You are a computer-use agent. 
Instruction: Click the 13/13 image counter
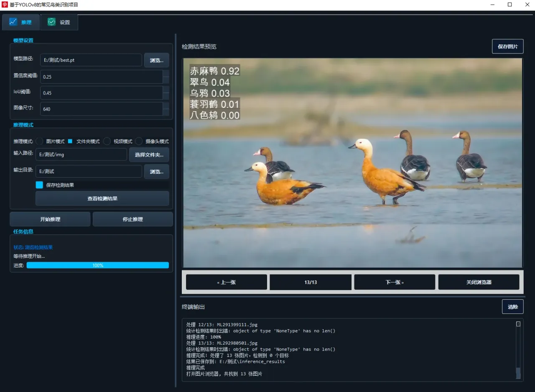[x=311, y=282]
